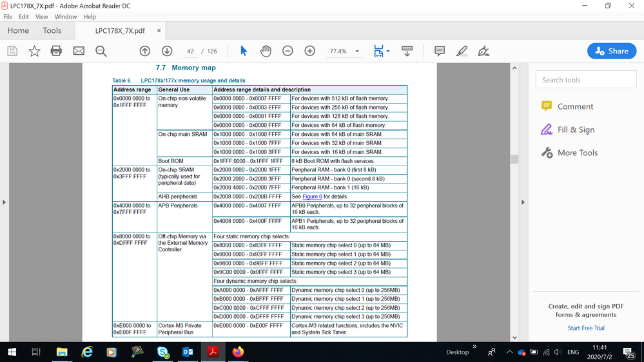The image size is (644, 362).
Task: Click the 'Cortex-M3 Private Peripheral Bus' cell
Action: pyautogui.click(x=184, y=329)
